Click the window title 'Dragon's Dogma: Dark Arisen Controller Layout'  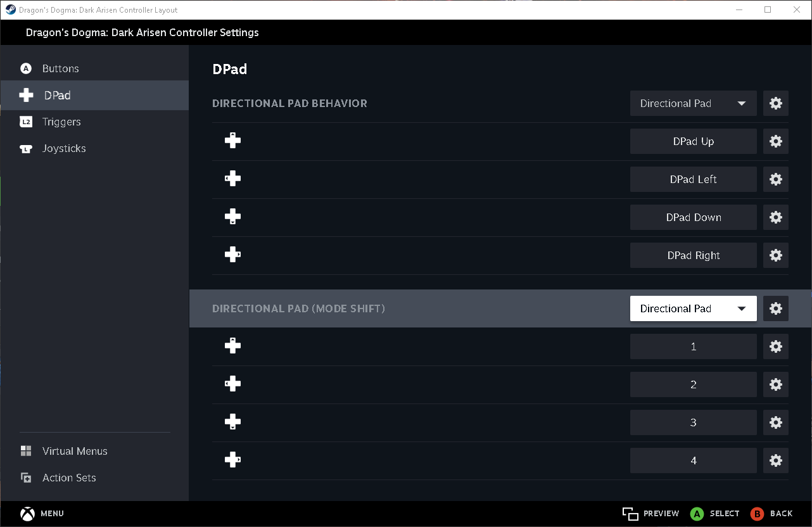pyautogui.click(x=99, y=10)
